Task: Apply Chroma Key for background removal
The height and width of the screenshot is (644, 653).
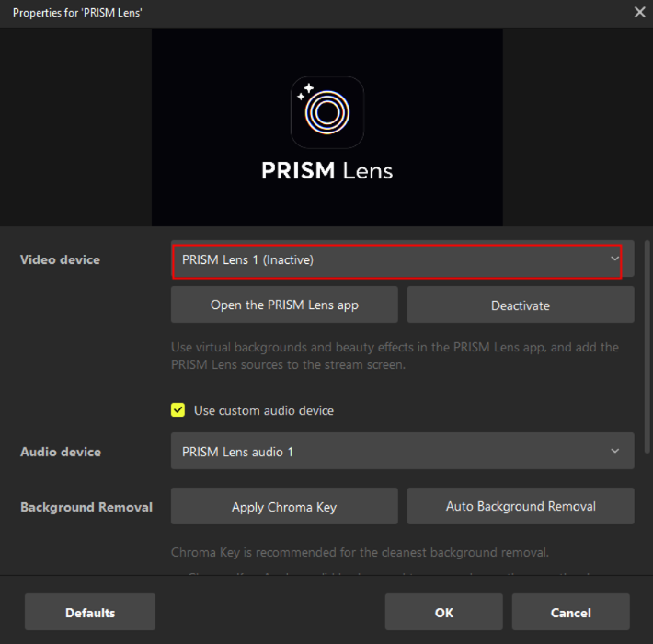Action: pyautogui.click(x=284, y=507)
